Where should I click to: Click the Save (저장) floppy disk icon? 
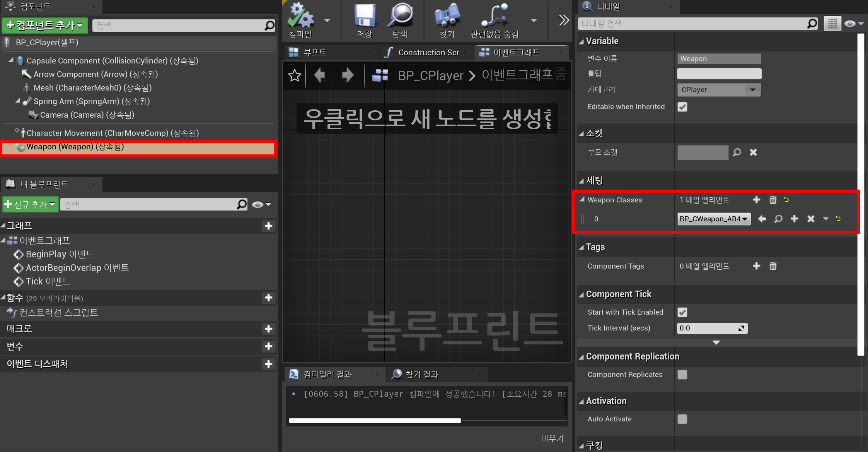click(x=365, y=16)
